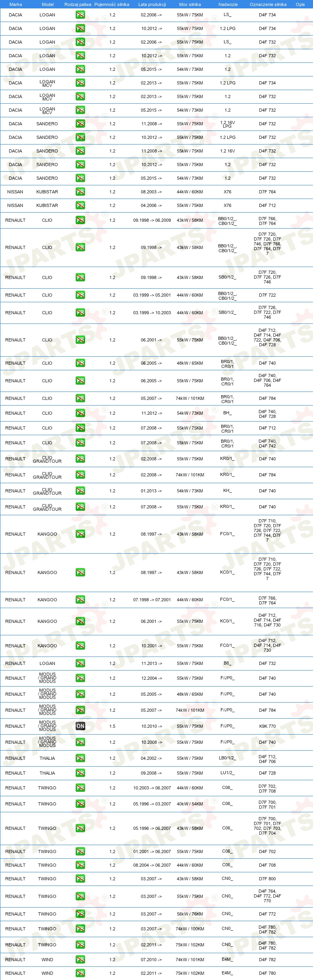Click petrol icon in Modus 05.2005 row

click(x=80, y=694)
